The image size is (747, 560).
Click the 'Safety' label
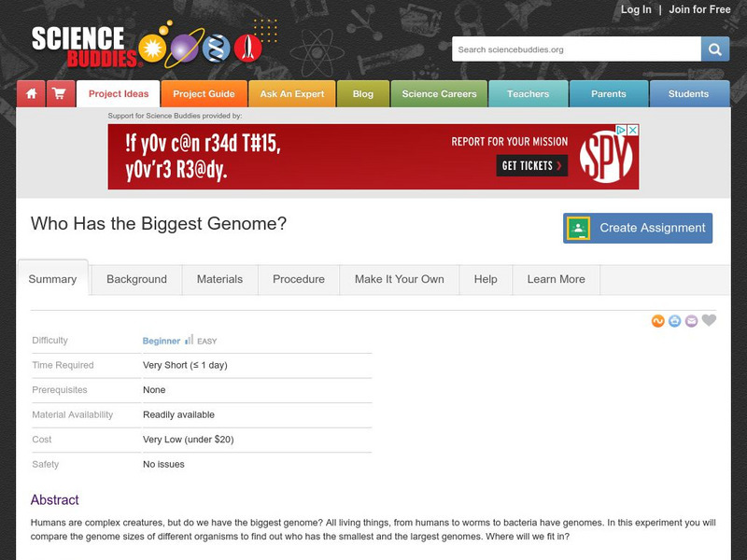click(45, 464)
